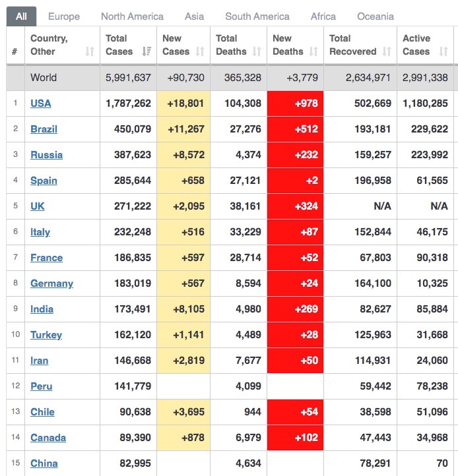Switch to South America tab
This screenshot has height=476, width=458.
click(x=257, y=16)
